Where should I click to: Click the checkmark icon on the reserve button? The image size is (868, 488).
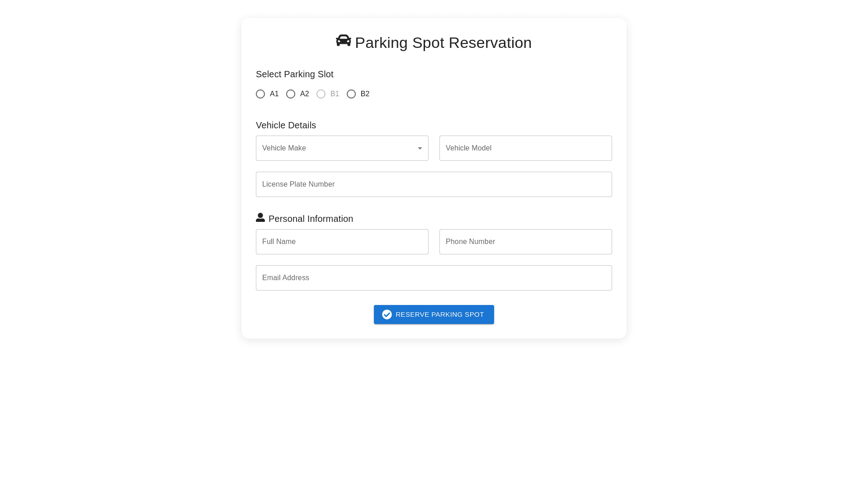point(387,314)
